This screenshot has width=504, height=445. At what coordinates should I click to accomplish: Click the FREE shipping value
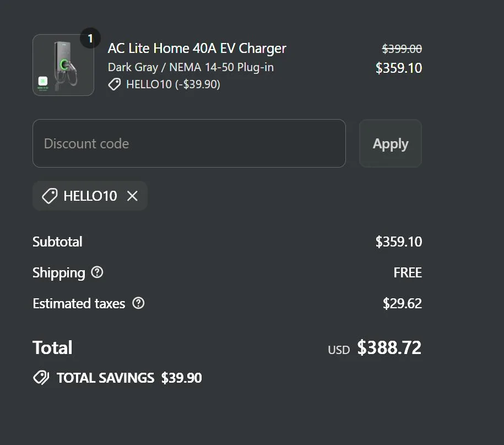point(408,272)
